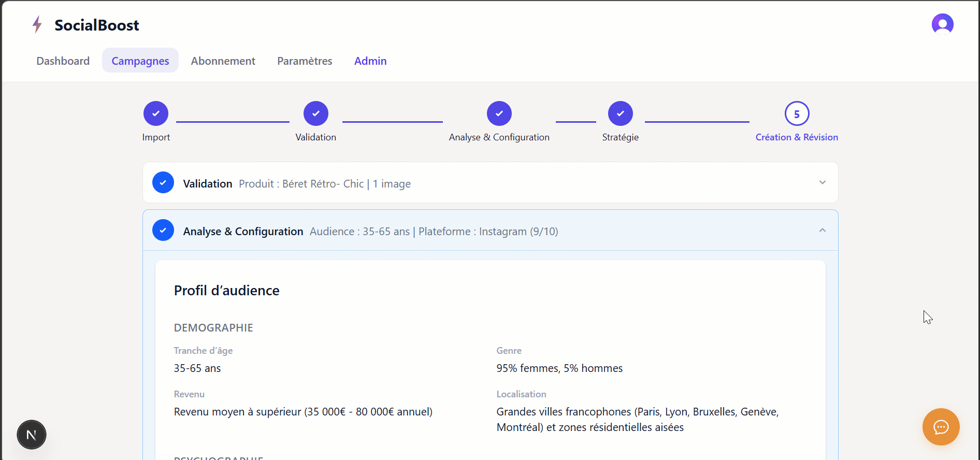The height and width of the screenshot is (460, 980).
Task: Go to Analyse & Configuration step circle
Action: point(499,113)
